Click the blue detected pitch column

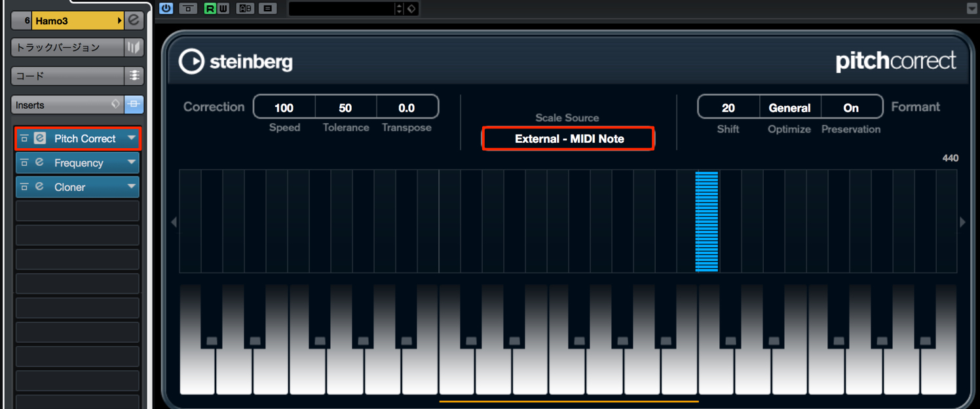click(x=707, y=222)
